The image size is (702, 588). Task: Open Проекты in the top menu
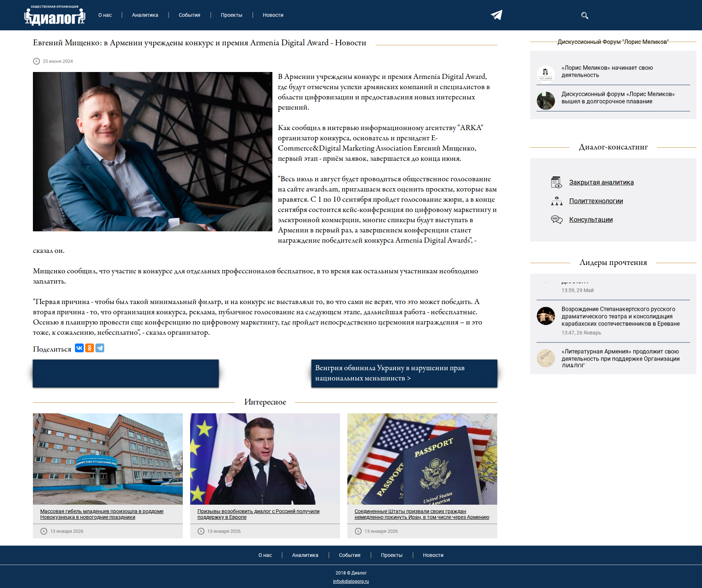[x=231, y=15]
